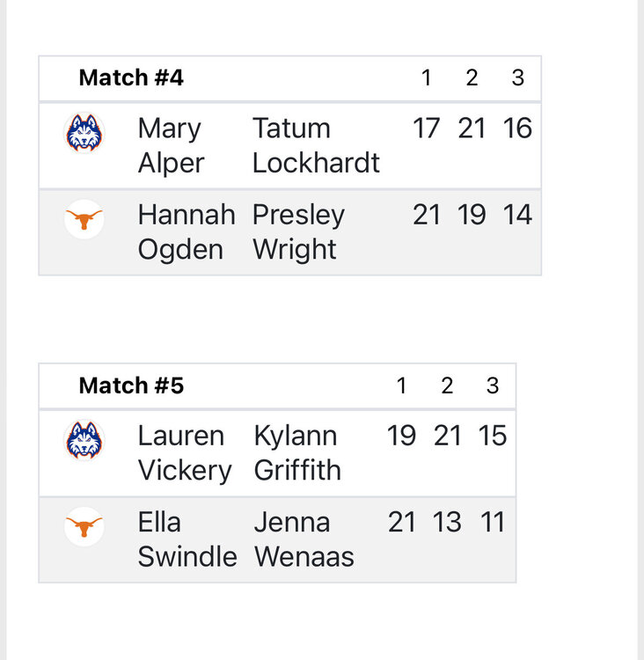Viewport: 644px width, 660px height.
Task: Select player Mary Alper
Action: point(171,145)
